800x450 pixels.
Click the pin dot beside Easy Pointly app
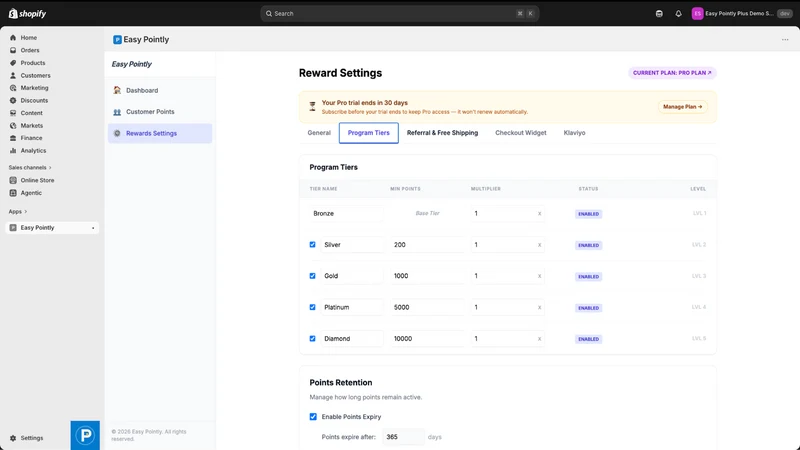pyautogui.click(x=93, y=228)
